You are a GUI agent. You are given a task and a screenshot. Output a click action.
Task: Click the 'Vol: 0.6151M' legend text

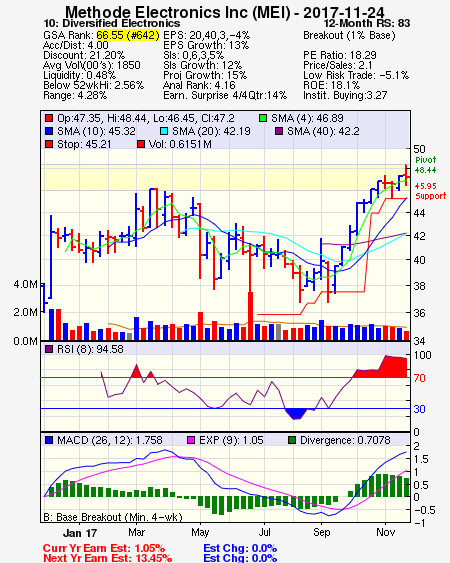180,144
